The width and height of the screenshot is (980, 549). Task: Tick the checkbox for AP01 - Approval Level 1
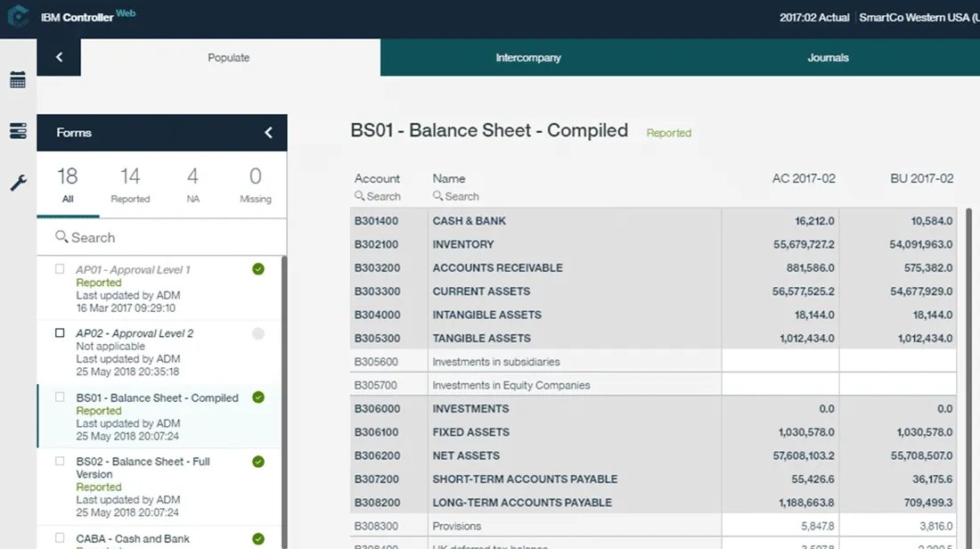[x=60, y=269]
